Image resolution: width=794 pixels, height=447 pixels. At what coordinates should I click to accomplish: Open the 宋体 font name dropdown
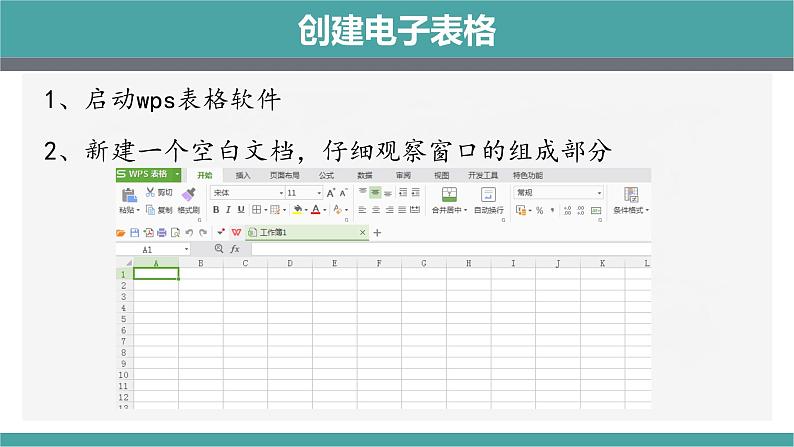point(281,193)
